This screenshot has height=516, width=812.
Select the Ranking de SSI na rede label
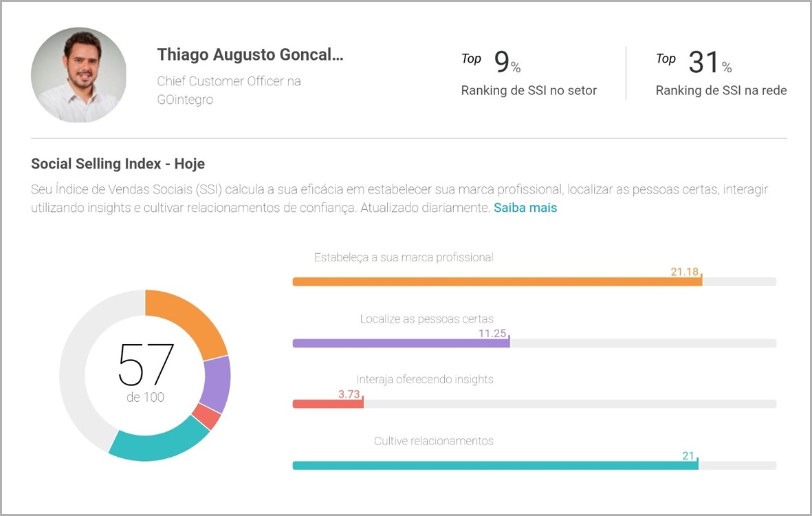point(721,90)
